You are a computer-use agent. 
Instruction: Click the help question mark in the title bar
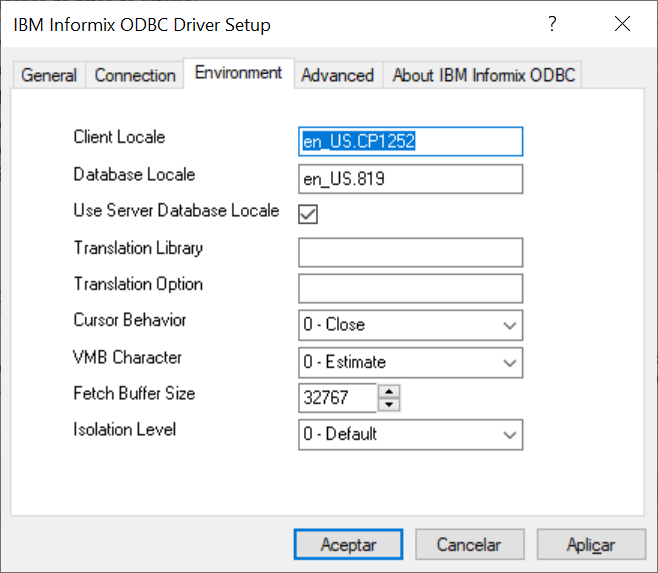552,24
